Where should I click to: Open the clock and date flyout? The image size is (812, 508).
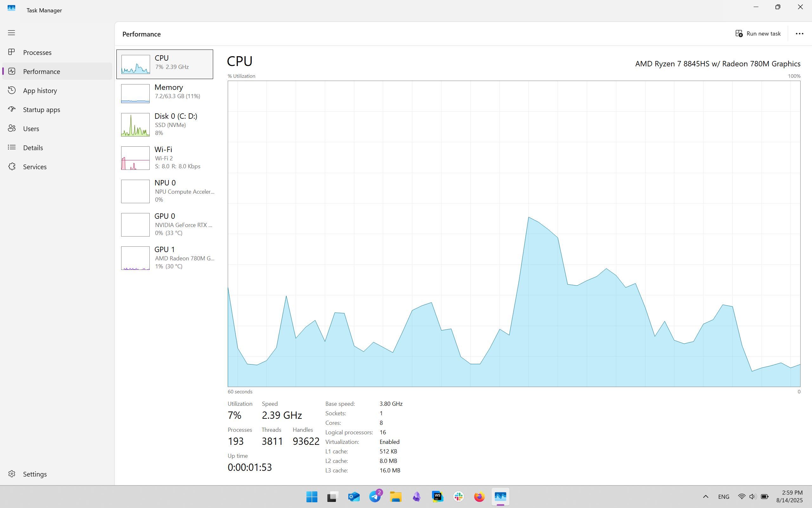(x=789, y=497)
